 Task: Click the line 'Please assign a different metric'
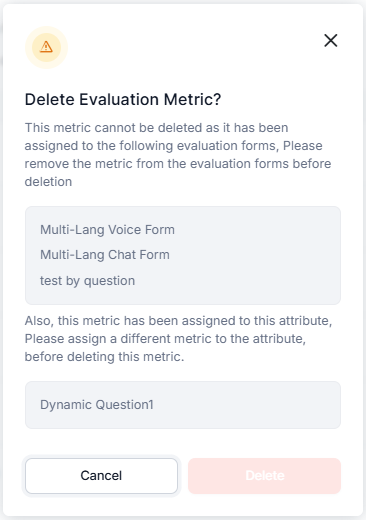[x=165, y=339]
